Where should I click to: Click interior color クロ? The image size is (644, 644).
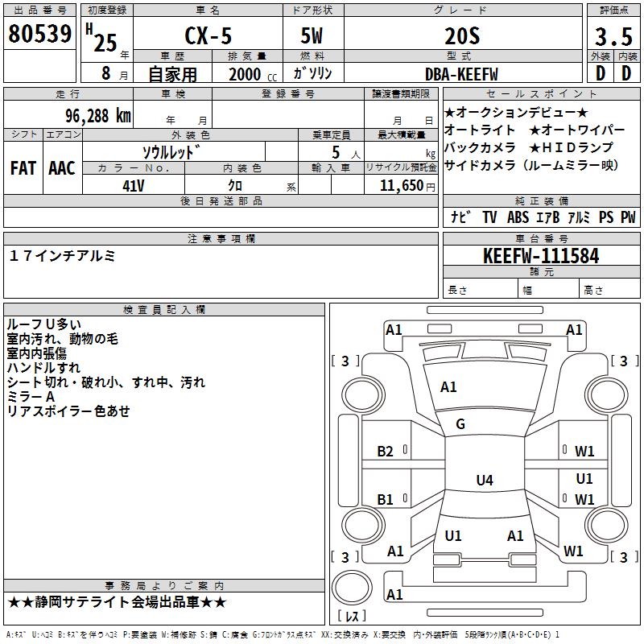click(235, 185)
